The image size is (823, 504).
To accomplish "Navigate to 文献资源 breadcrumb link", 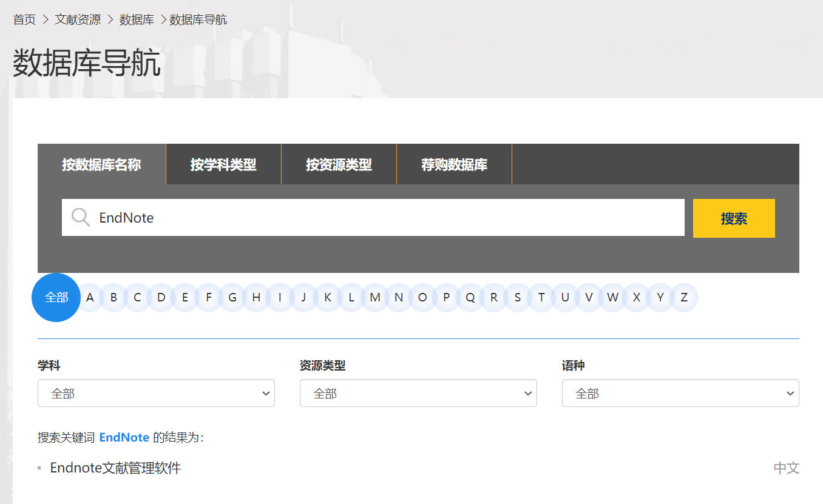I will 78,19.
